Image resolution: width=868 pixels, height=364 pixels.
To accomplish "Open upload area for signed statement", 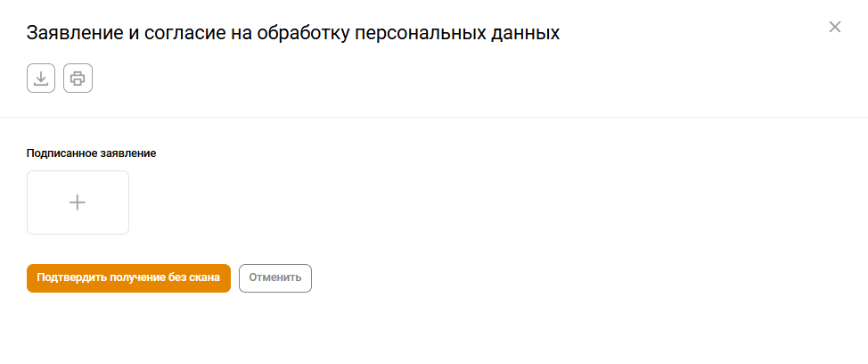I will (78, 203).
